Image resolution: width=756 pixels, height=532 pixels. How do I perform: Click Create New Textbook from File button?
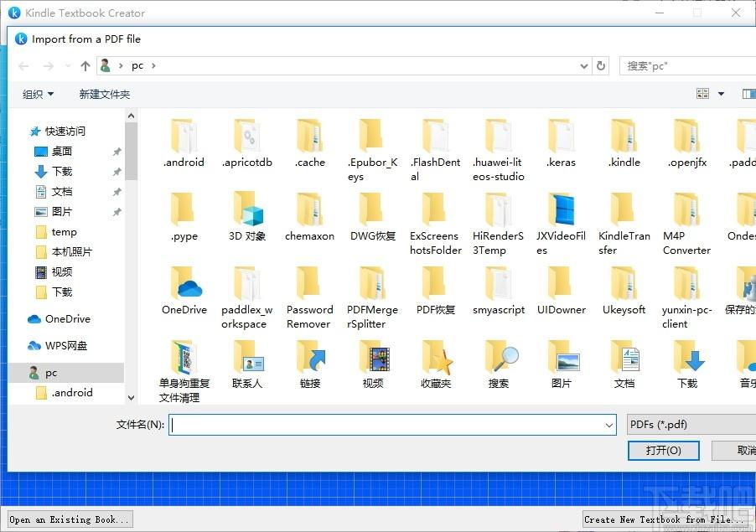click(665, 519)
